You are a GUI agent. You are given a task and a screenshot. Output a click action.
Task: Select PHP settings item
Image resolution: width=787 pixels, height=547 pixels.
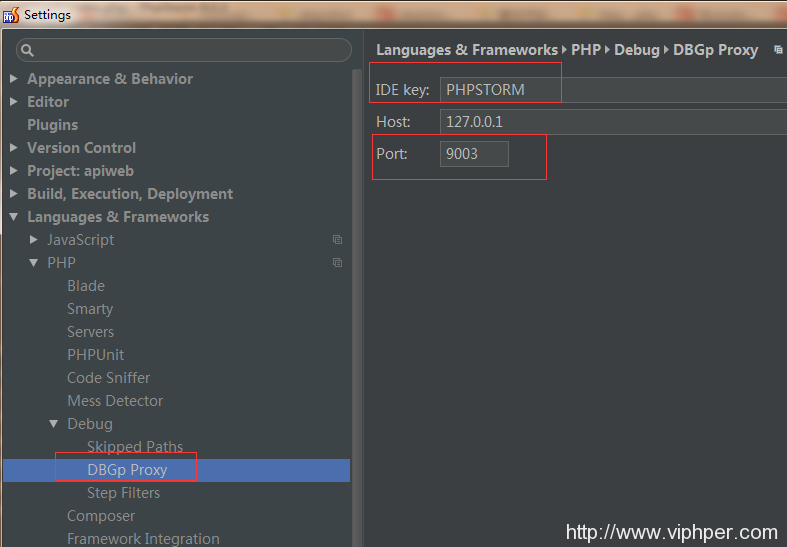click(61, 262)
